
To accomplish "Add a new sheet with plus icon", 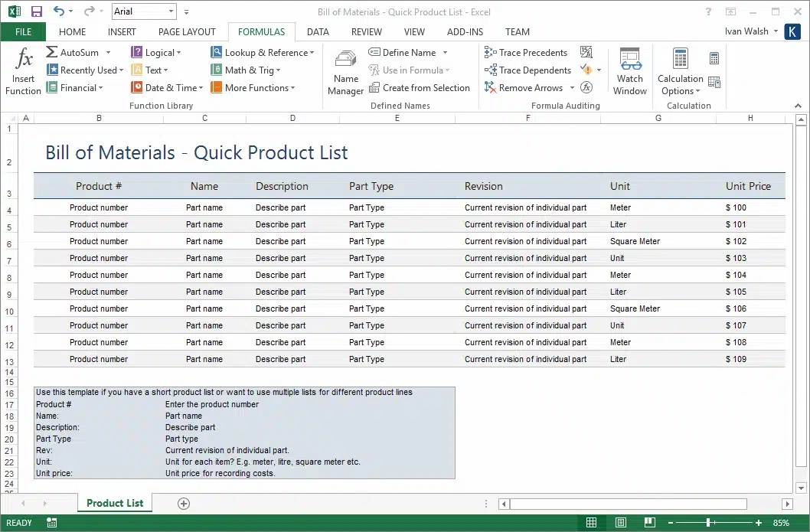I will [x=184, y=504].
